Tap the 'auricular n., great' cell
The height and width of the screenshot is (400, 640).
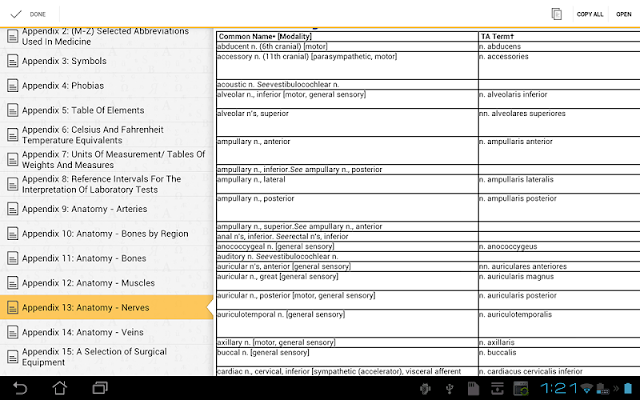[347, 281]
